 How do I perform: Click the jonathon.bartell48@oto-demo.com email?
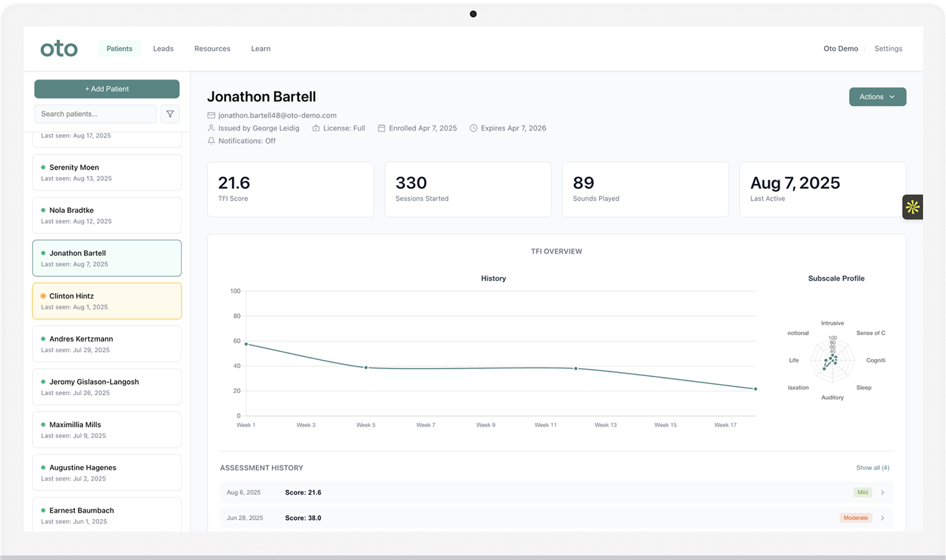pos(277,116)
